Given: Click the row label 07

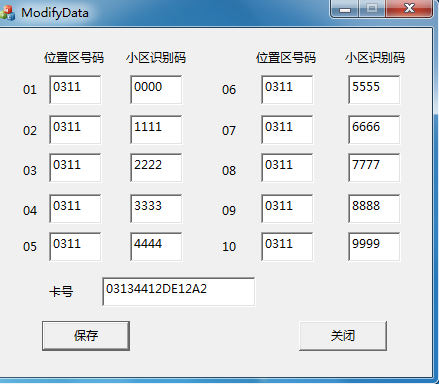Looking at the screenshot, I should click(x=229, y=131).
